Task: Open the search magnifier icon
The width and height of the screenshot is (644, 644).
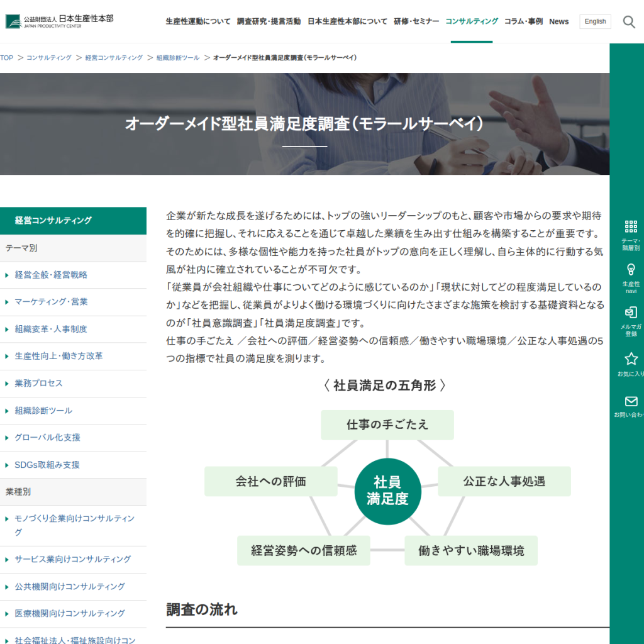Action: [629, 22]
